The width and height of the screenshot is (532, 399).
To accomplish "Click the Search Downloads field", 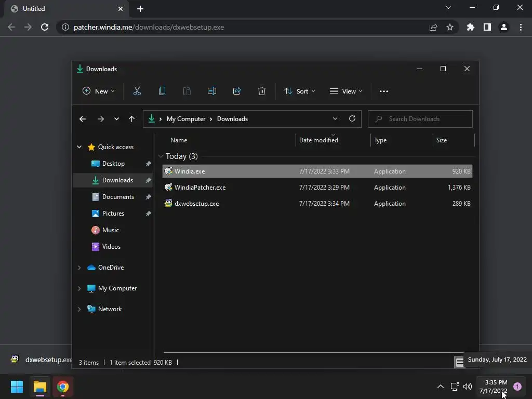I will click(x=420, y=119).
